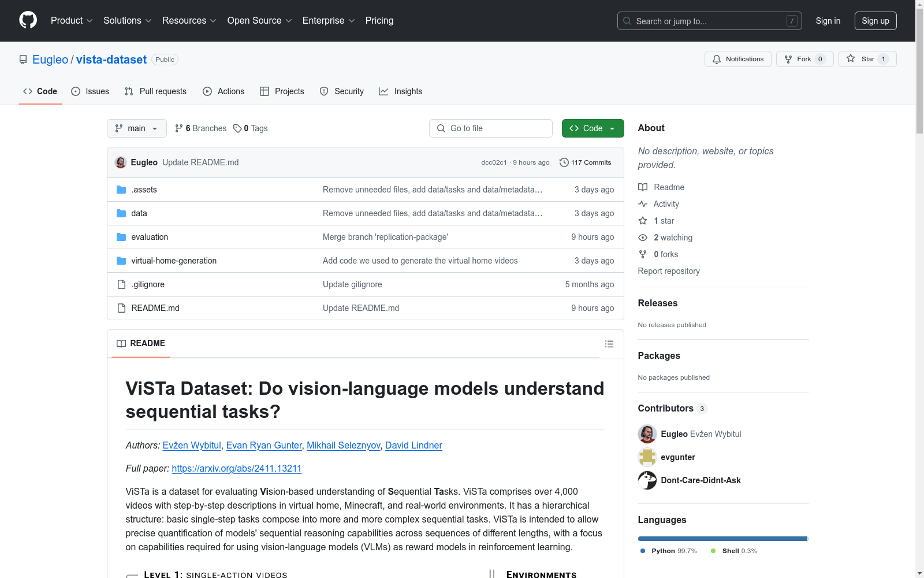Open David Lindner author link
The width and height of the screenshot is (924, 578).
[413, 445]
